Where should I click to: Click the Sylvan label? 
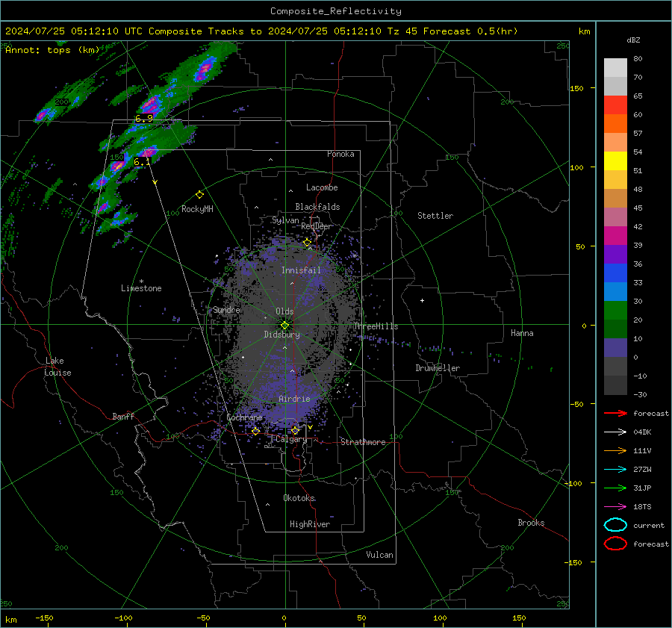tap(285, 220)
